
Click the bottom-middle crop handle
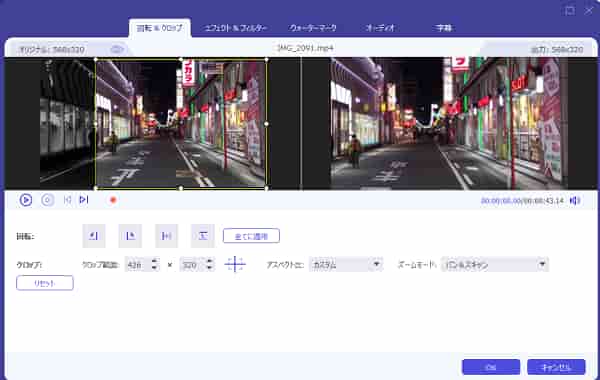point(181,188)
